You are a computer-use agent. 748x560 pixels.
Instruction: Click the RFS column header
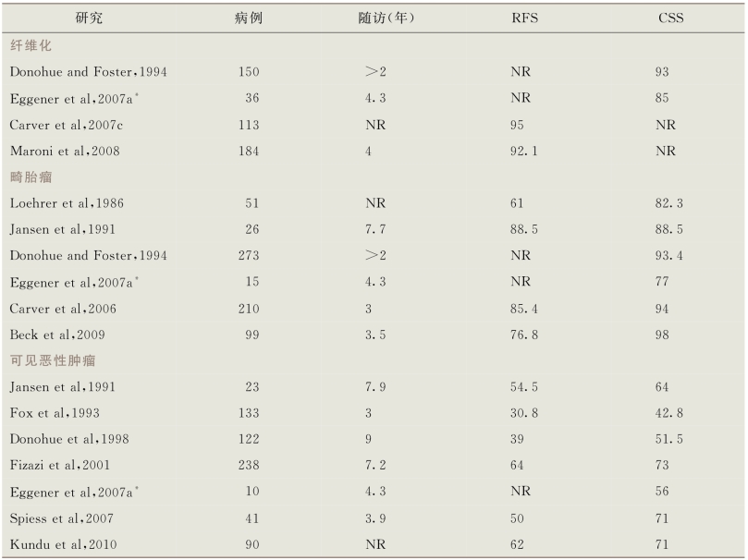525,18
